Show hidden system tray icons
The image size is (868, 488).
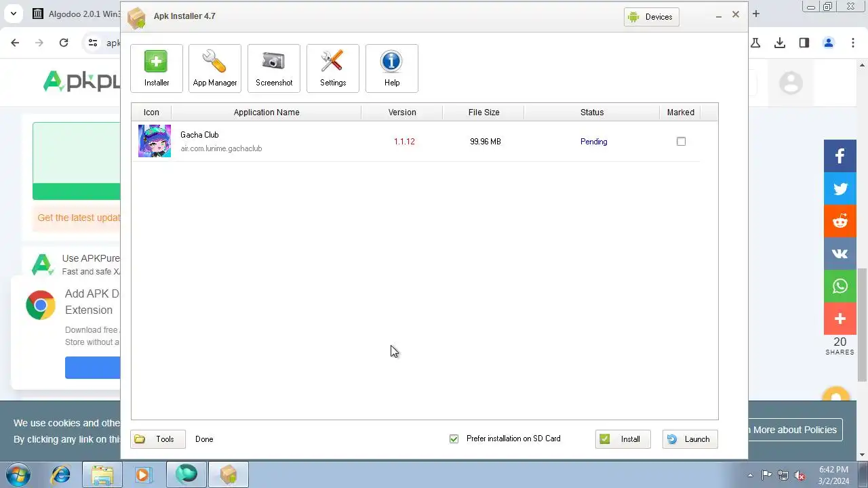pyautogui.click(x=750, y=475)
